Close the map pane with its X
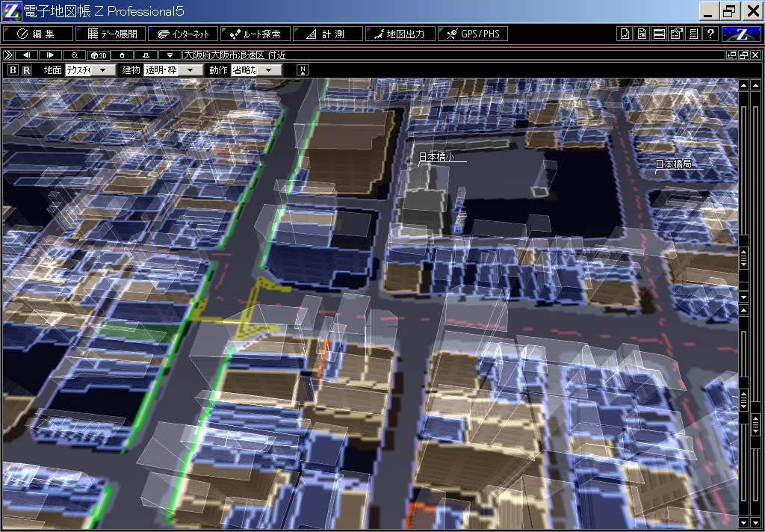765x532 pixels. click(755, 55)
